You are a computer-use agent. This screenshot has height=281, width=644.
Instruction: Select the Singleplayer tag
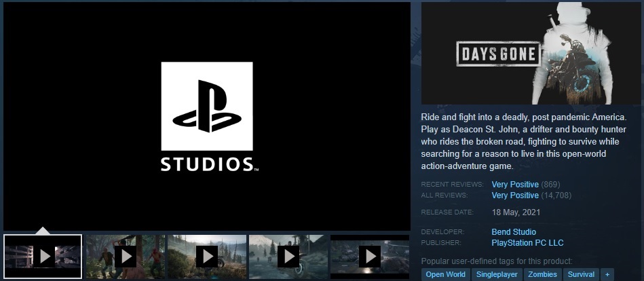point(497,274)
